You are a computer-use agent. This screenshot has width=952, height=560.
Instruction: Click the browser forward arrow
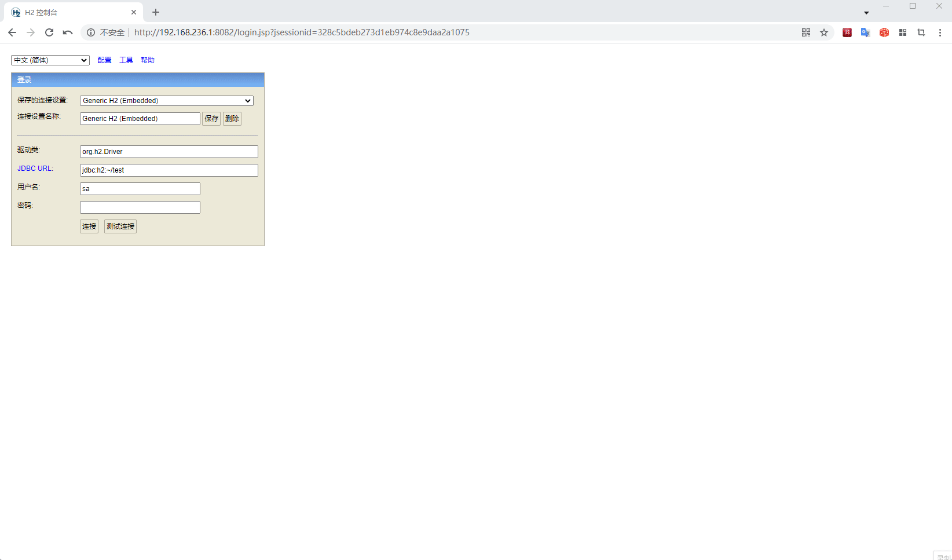point(31,32)
